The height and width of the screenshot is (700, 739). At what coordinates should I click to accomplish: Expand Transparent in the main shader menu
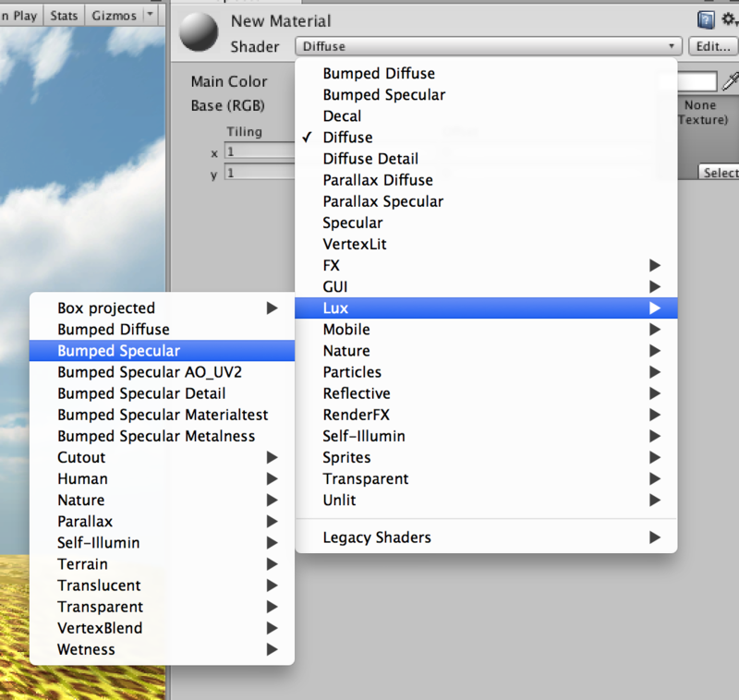tap(486, 479)
